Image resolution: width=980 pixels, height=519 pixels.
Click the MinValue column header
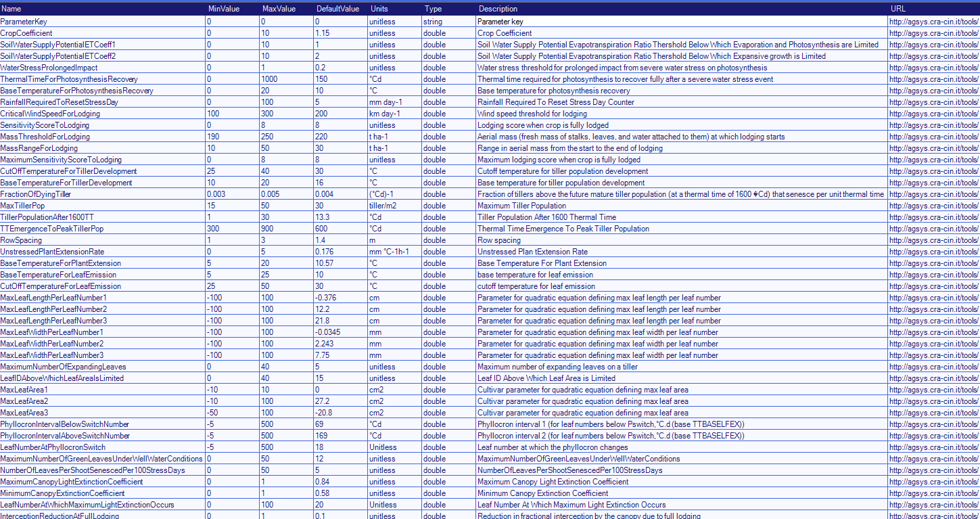pos(233,9)
